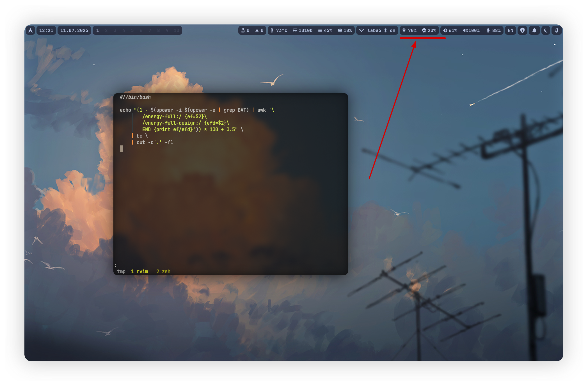Switch to workspace 1
588x386 pixels.
[98, 30]
